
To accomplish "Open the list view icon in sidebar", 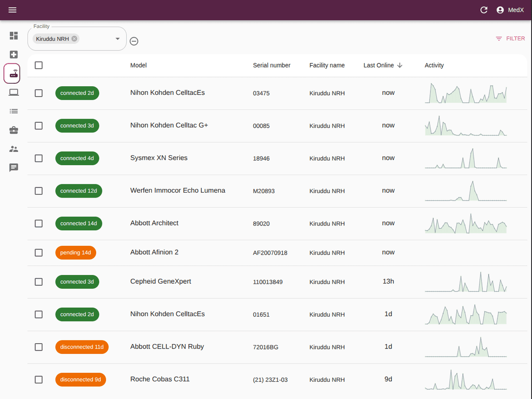I will pos(13,111).
